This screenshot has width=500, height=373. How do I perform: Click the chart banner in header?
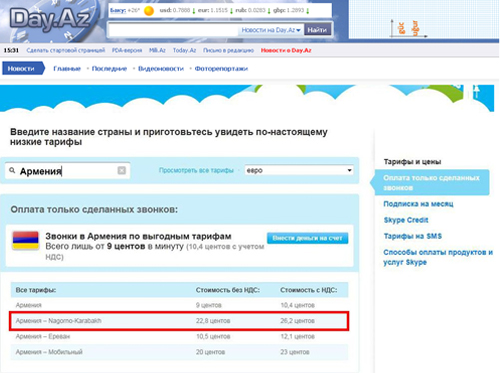pos(423,20)
